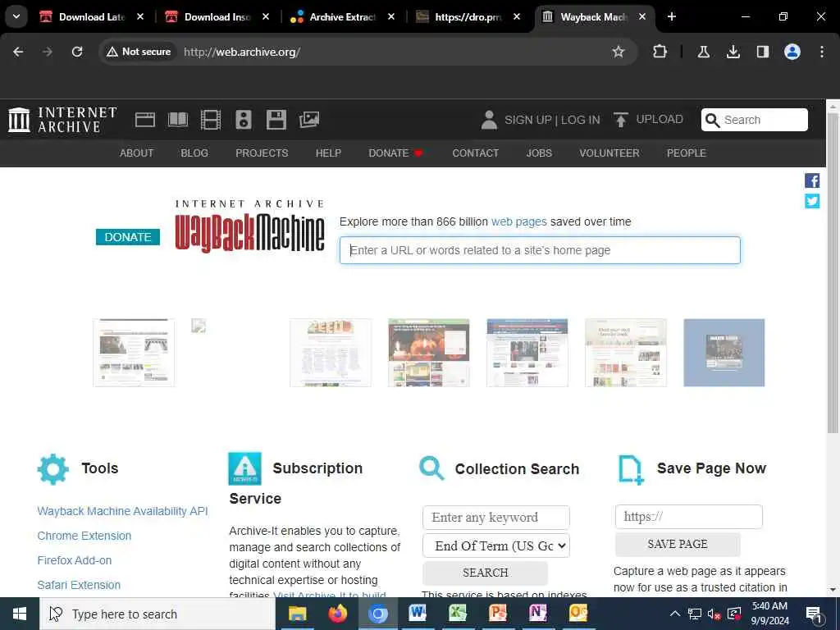The height and width of the screenshot is (630, 840).
Task: Open Excel from the taskbar
Action: (458, 614)
